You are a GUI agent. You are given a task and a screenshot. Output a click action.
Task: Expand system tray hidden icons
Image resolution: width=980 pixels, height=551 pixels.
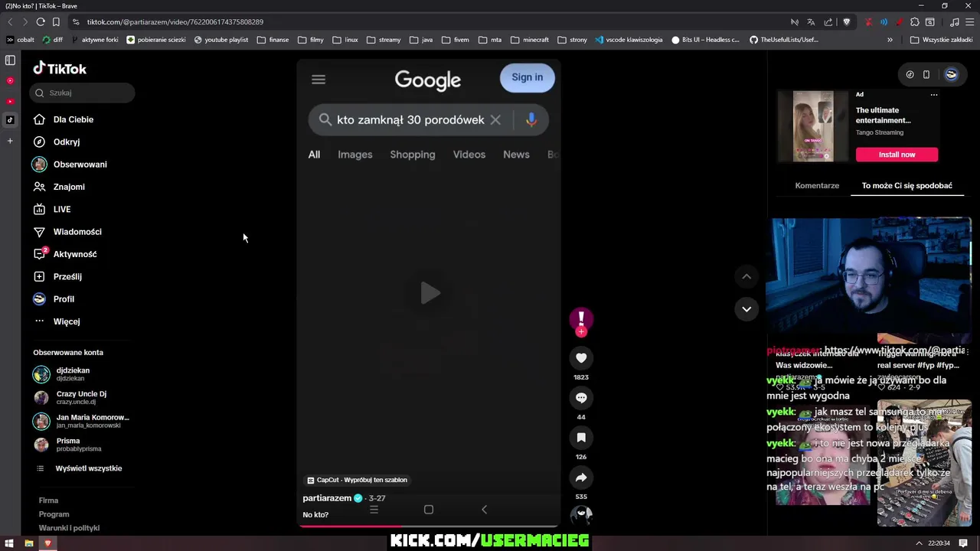(919, 543)
